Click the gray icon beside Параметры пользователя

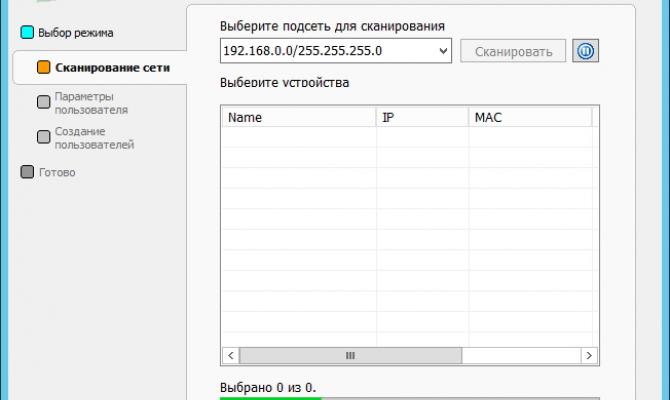[x=43, y=101]
